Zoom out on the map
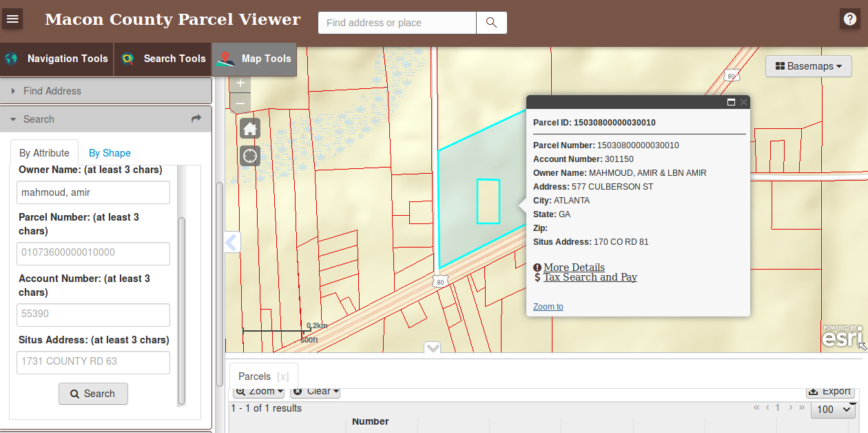 240,104
